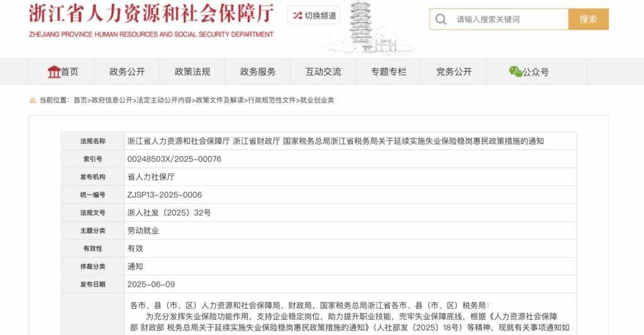
Task: Click the 发布机构 row label
Action: click(93, 177)
